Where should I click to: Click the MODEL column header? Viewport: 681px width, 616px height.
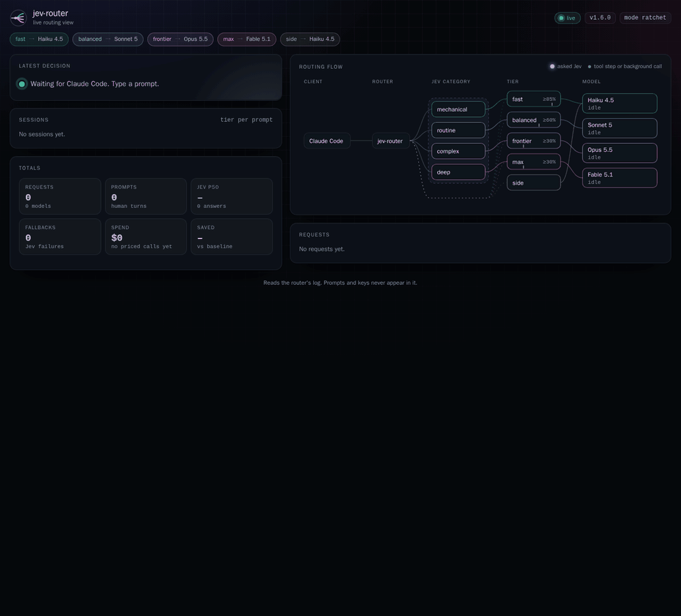[x=592, y=82]
